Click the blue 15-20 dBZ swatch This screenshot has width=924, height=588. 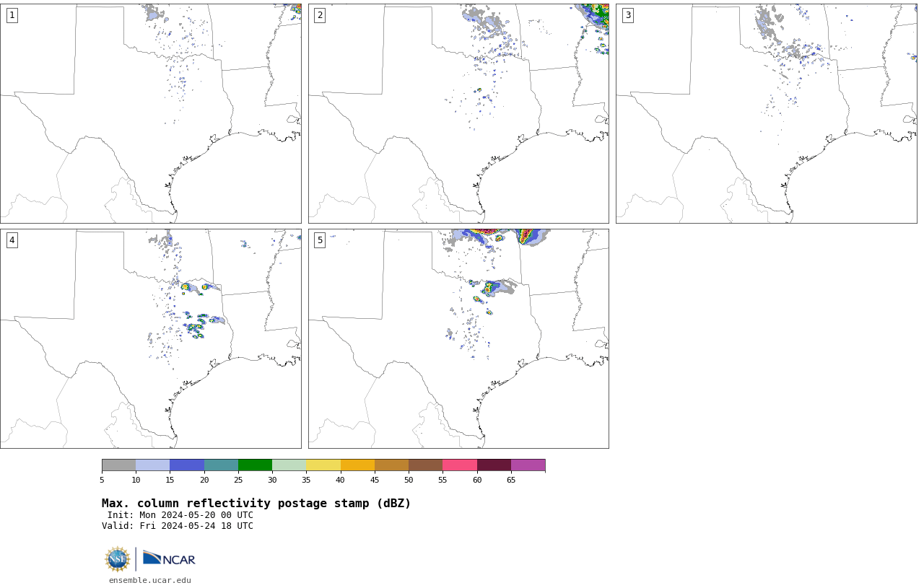pos(187,465)
